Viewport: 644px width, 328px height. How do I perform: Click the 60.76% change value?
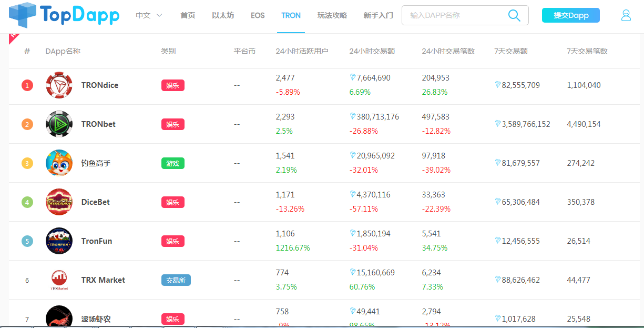coord(362,286)
